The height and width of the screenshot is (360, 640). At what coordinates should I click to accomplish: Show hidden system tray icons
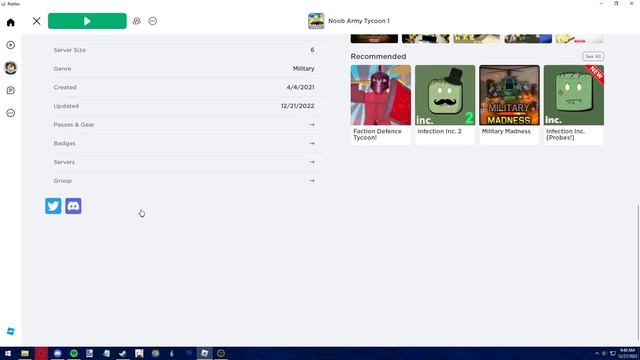(597, 353)
